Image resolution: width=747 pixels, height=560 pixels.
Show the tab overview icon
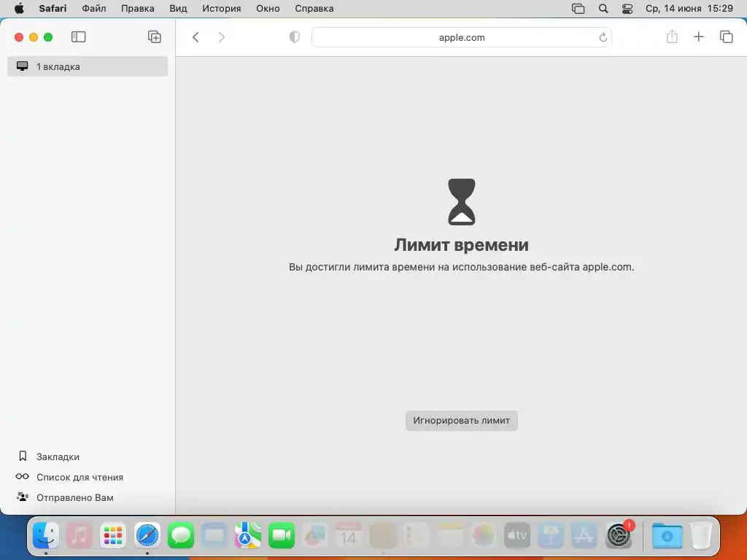point(726,36)
